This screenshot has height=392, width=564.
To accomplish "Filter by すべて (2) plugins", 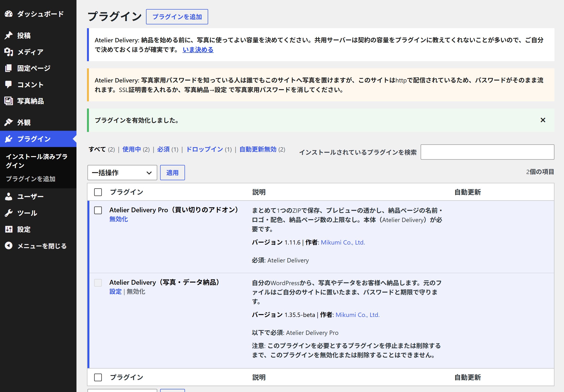I will tap(102, 149).
